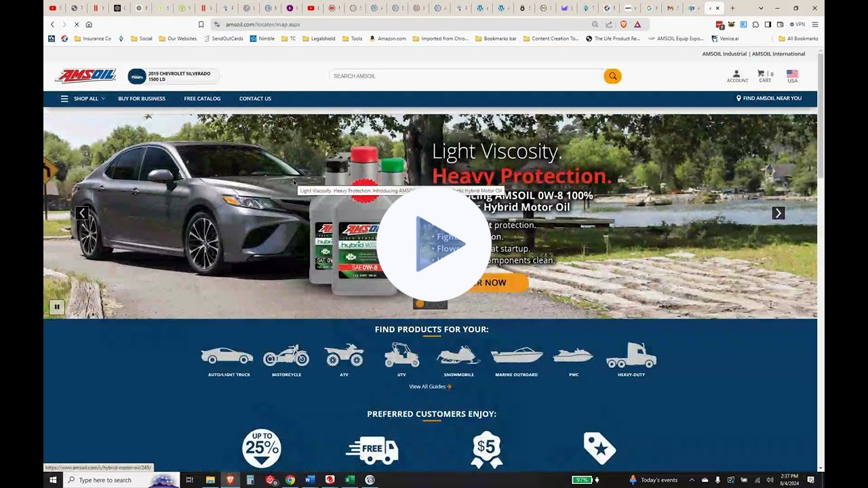Expand the SHOP ALL menu
868x488 pixels.
[87, 98]
